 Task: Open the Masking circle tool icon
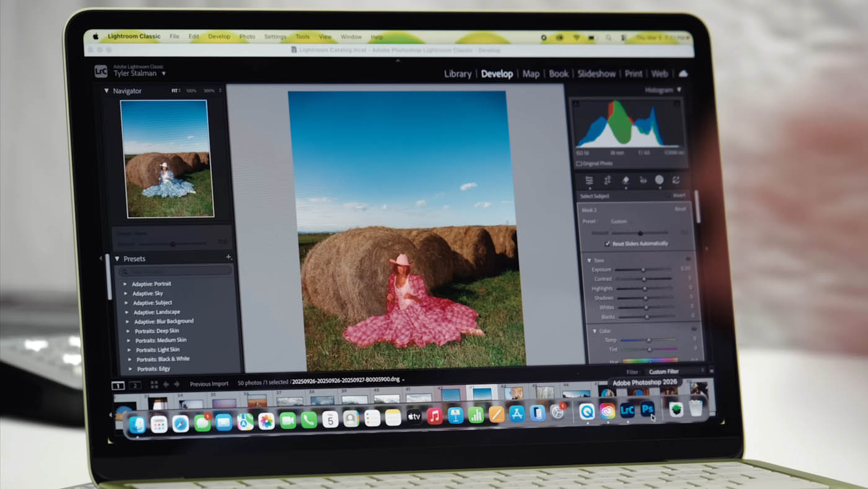coord(659,180)
